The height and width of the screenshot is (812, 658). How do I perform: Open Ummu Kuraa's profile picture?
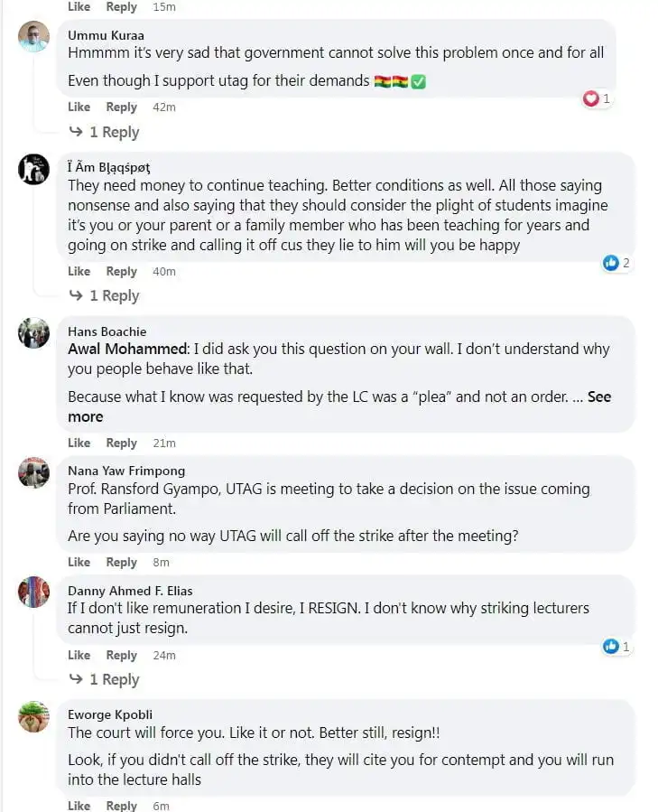33,37
